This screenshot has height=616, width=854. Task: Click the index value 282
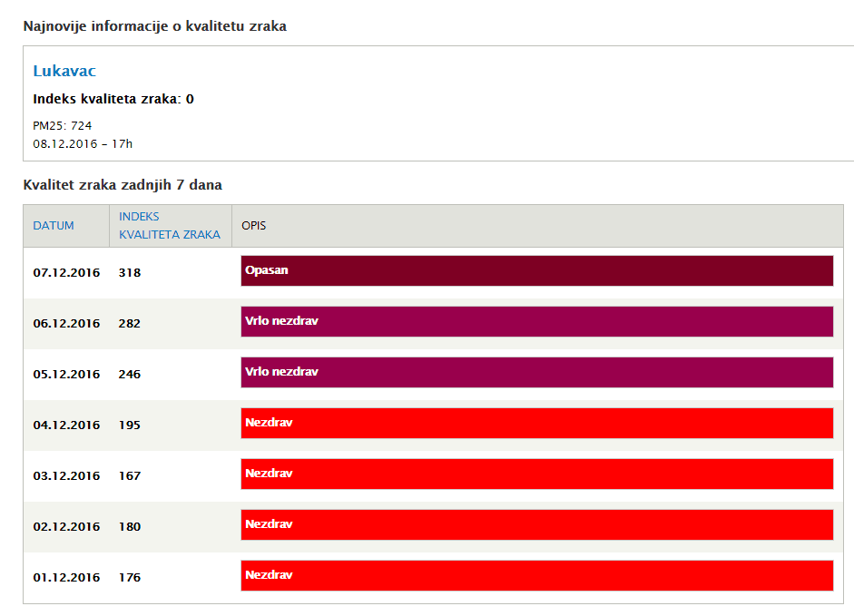tap(130, 323)
